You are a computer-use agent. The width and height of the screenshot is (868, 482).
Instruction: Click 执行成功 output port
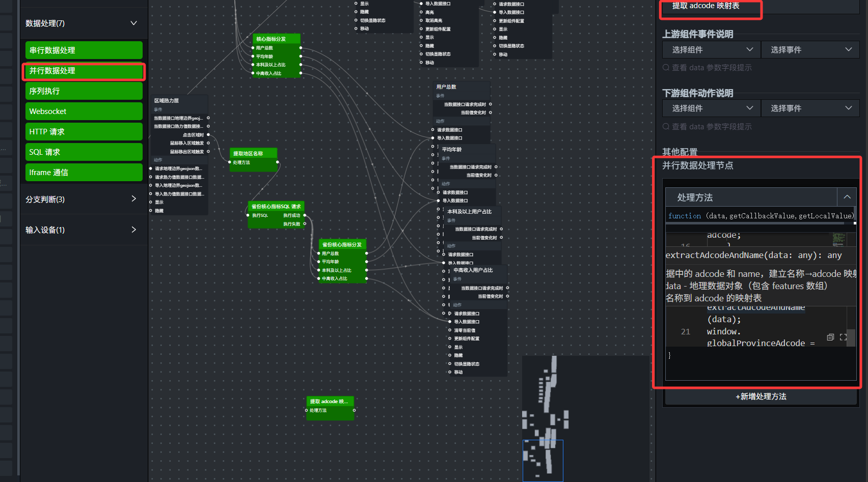pyautogui.click(x=305, y=215)
